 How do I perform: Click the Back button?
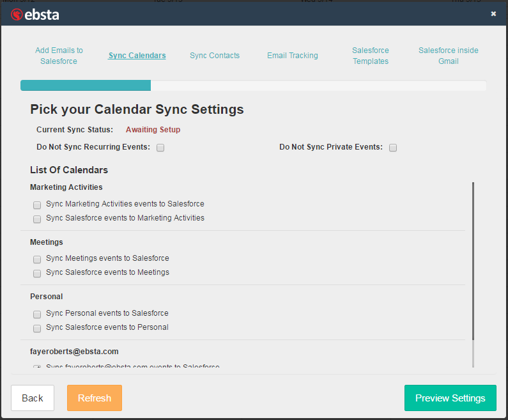click(33, 398)
